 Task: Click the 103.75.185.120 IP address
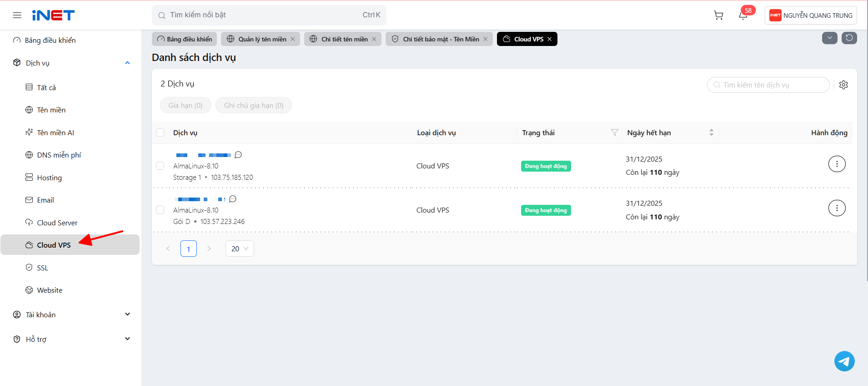pyautogui.click(x=232, y=178)
